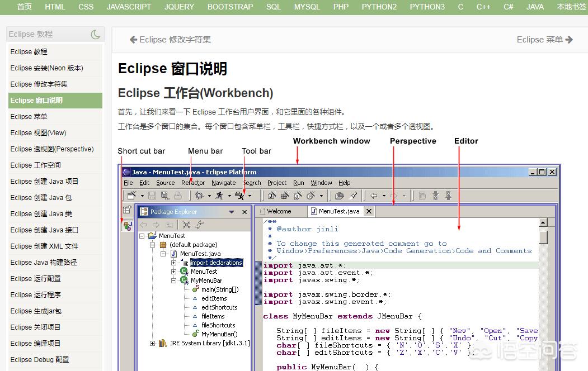Screen dimensions: 588x371
Task: Expand the MenuTest class tree node
Action: [x=173, y=272]
